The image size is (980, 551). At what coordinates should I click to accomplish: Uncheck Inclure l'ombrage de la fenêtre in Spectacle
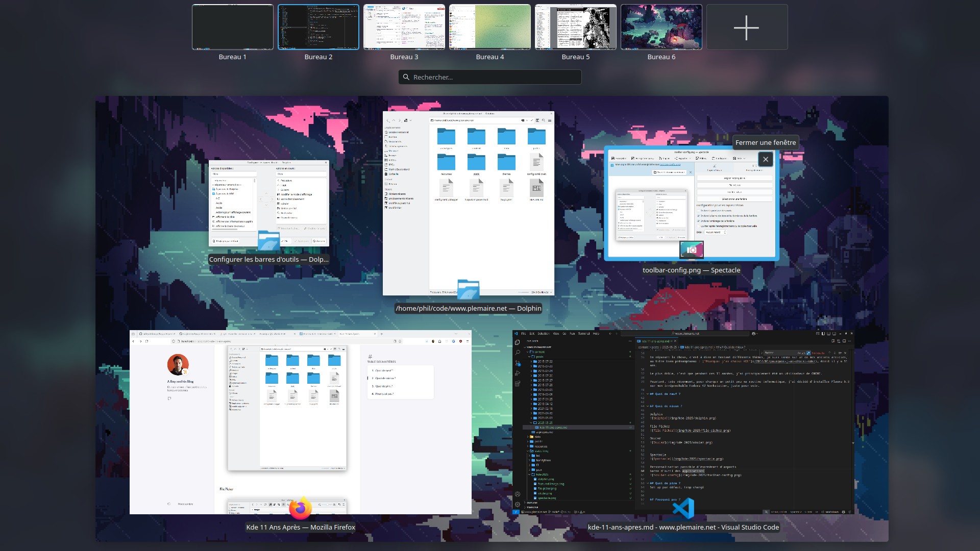(698, 221)
